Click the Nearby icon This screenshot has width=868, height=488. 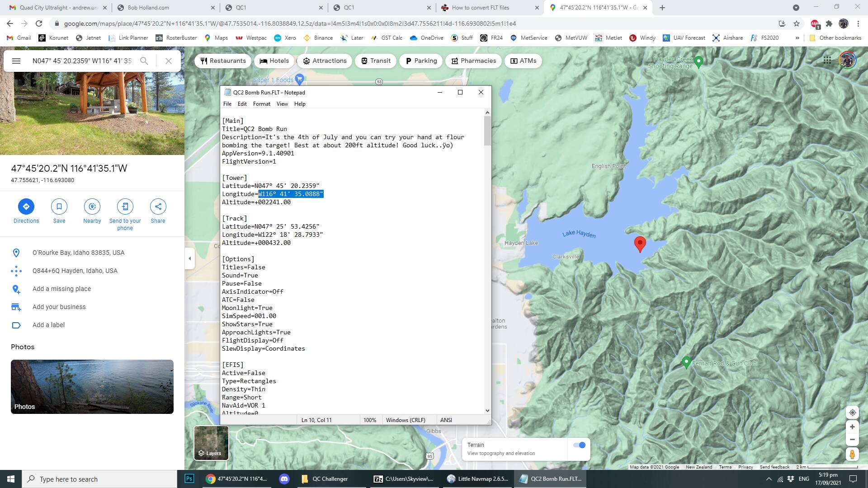(x=92, y=206)
